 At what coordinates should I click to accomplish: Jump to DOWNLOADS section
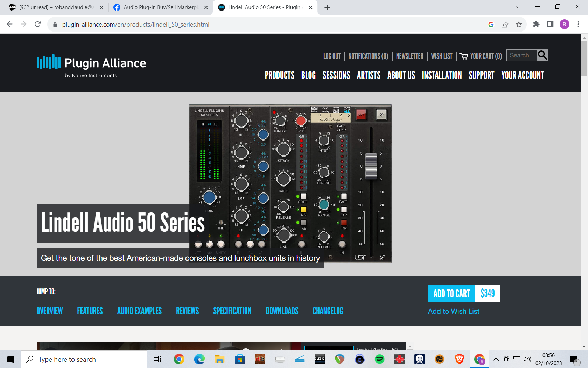point(282,311)
